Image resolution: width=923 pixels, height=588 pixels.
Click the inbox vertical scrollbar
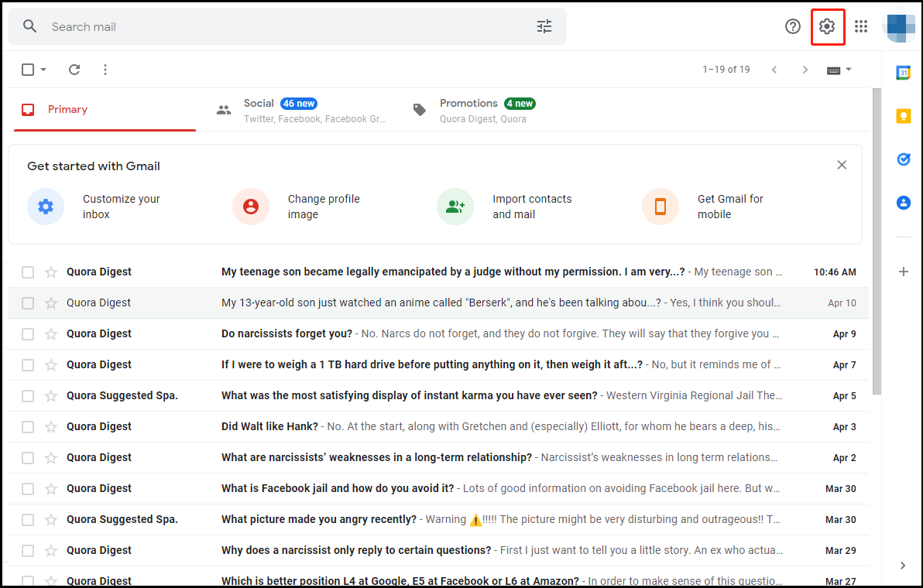pos(877,241)
